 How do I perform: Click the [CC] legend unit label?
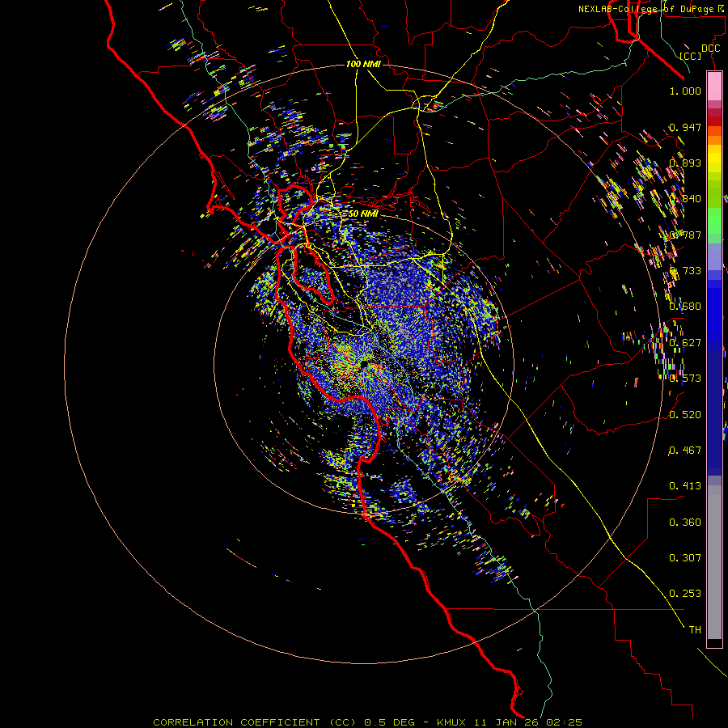[691, 56]
